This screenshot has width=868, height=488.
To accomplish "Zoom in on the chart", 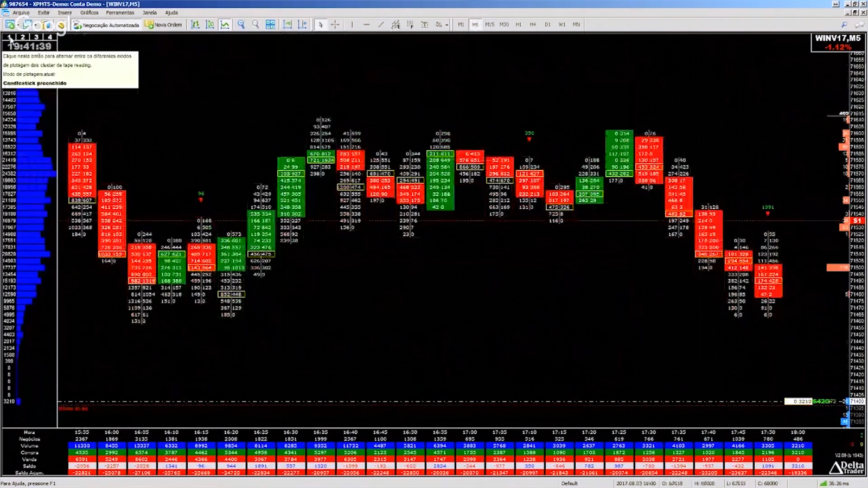I will 241,25.
